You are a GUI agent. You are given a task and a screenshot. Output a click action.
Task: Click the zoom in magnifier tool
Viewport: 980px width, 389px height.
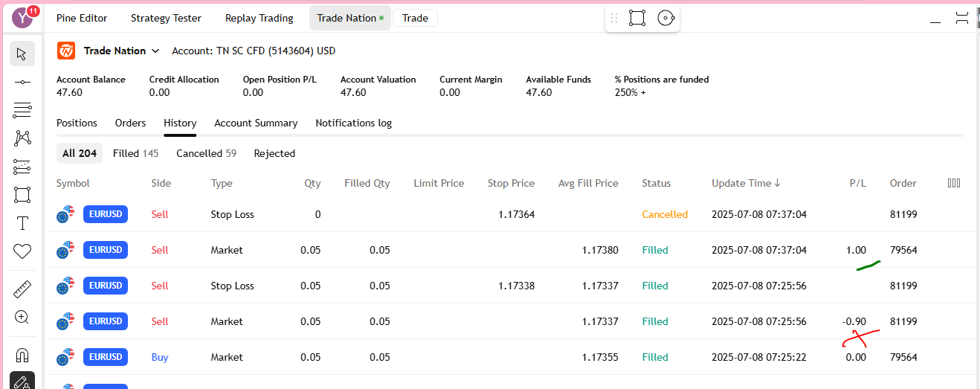click(x=22, y=317)
